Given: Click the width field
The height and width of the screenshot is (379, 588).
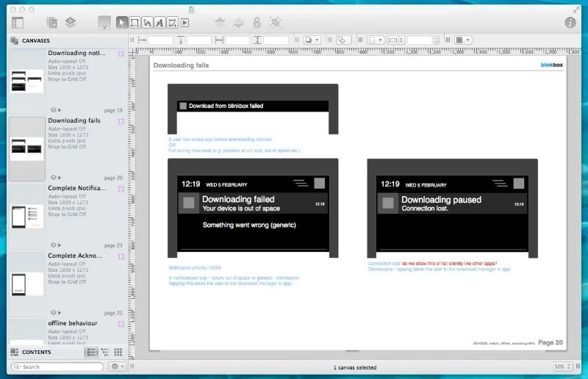Looking at the screenshot, I should coord(237,40).
